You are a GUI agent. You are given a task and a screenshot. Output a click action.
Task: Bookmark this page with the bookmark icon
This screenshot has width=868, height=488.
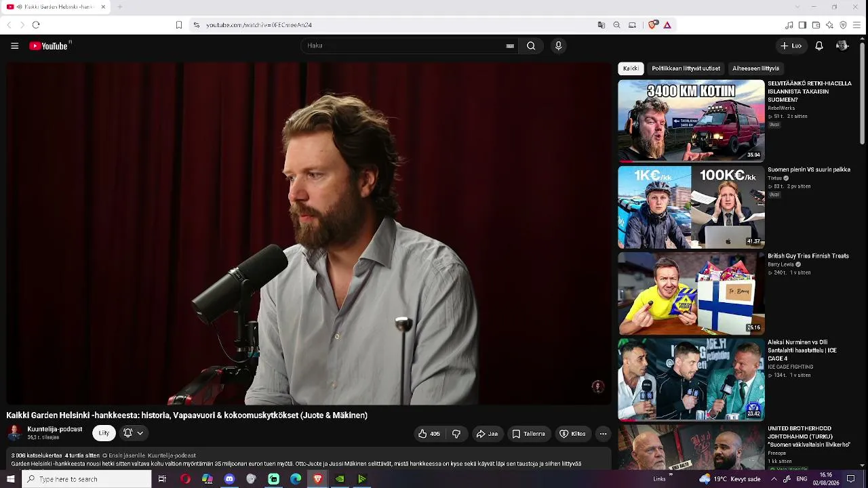coord(179,25)
